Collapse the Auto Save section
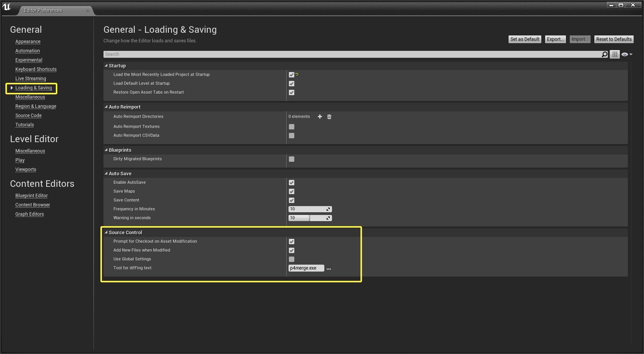 point(106,173)
